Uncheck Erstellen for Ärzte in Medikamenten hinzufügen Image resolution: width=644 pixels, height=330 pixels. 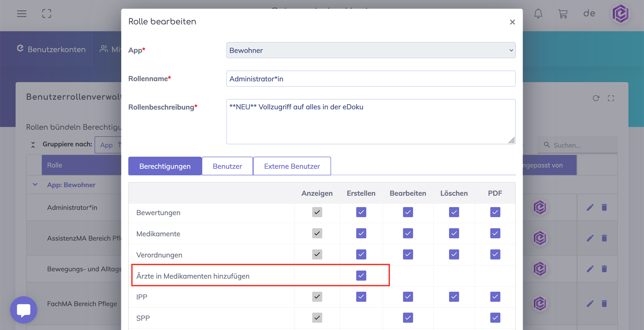(361, 276)
